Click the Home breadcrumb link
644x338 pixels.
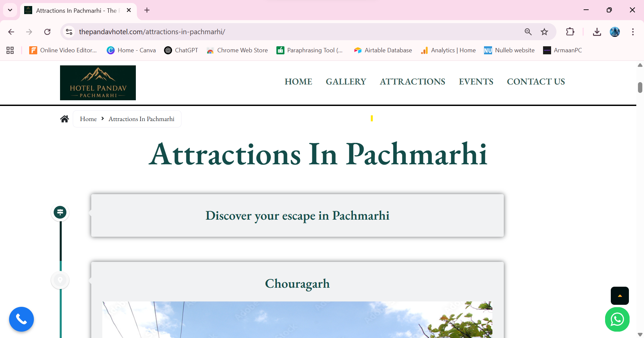tap(88, 119)
